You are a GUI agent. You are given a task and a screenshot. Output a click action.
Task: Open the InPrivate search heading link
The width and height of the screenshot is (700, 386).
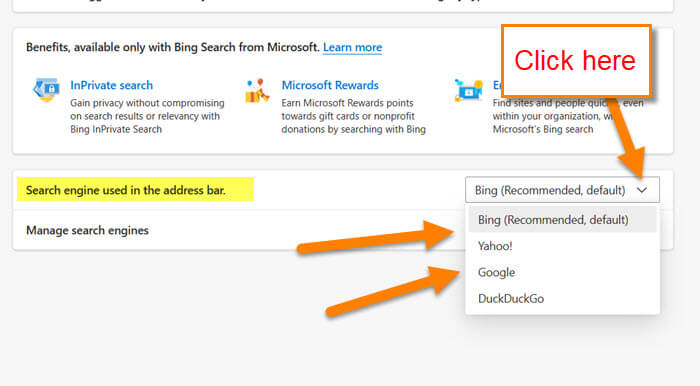click(112, 85)
